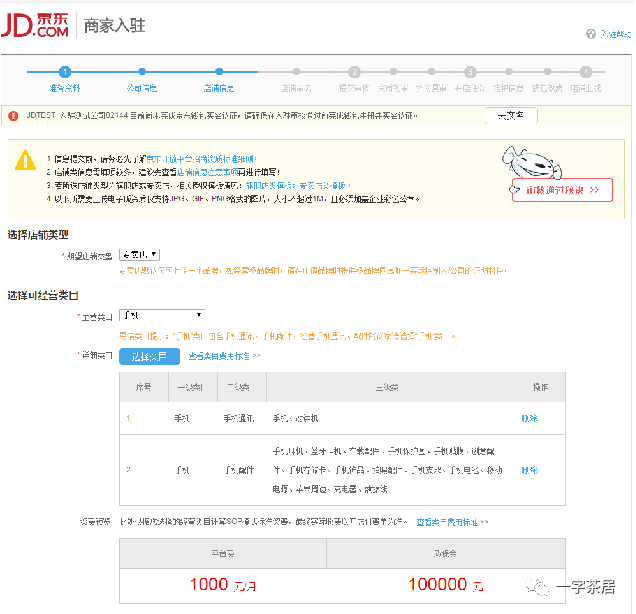Click the red exclamation alert icon
636x614 pixels.
(13, 116)
